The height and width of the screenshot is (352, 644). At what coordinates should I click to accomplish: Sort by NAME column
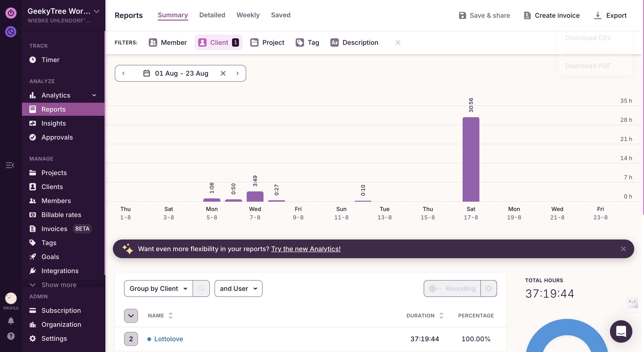click(x=160, y=315)
